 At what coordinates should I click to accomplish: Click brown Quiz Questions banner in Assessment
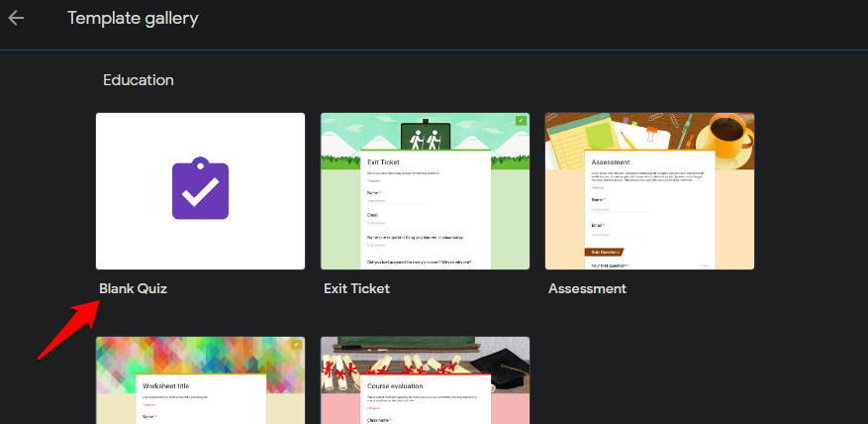[604, 252]
